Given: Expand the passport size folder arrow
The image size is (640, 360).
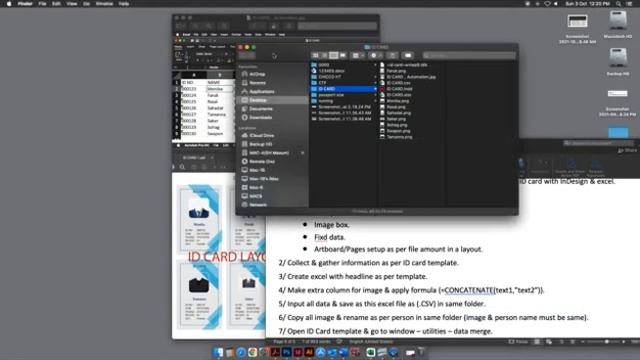Looking at the screenshot, I should (x=375, y=95).
